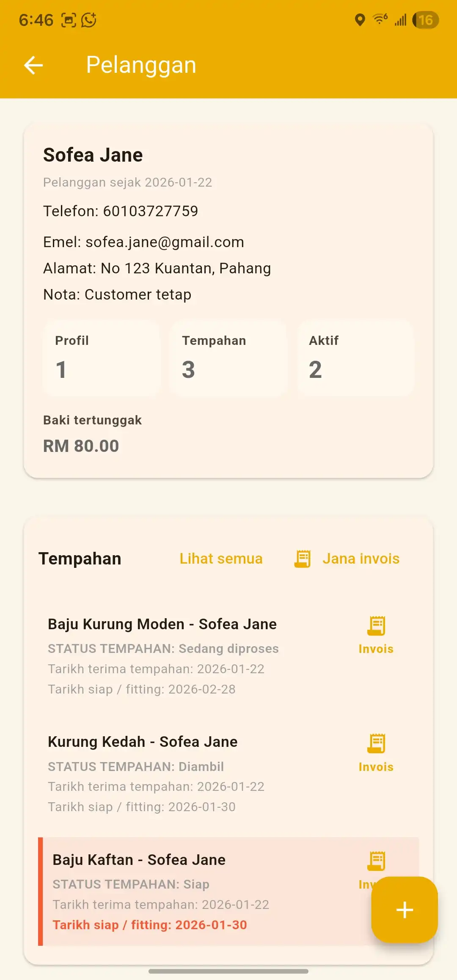Tap the plus floating action button

pyautogui.click(x=404, y=910)
